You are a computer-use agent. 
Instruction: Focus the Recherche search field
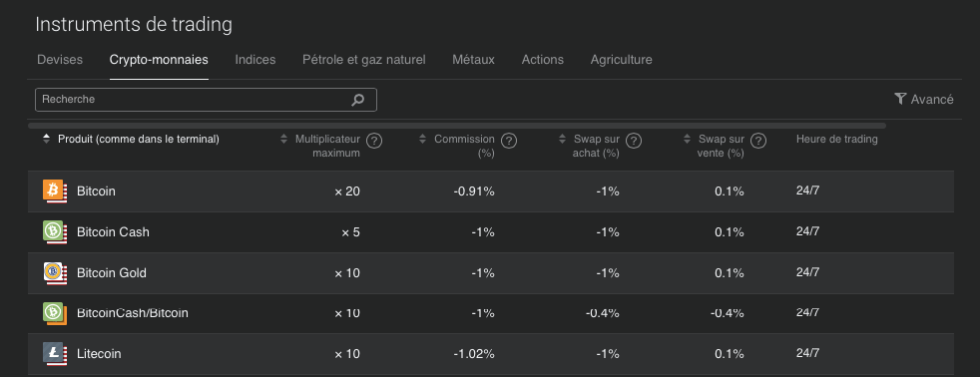(206, 100)
